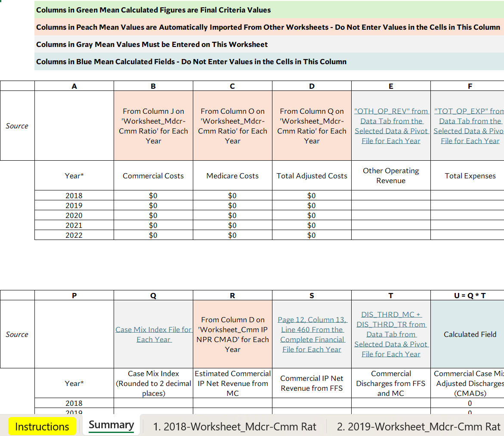Click the Total Adjusted Costs header cell
Image resolution: width=504 pixels, height=436 pixels.
point(312,175)
